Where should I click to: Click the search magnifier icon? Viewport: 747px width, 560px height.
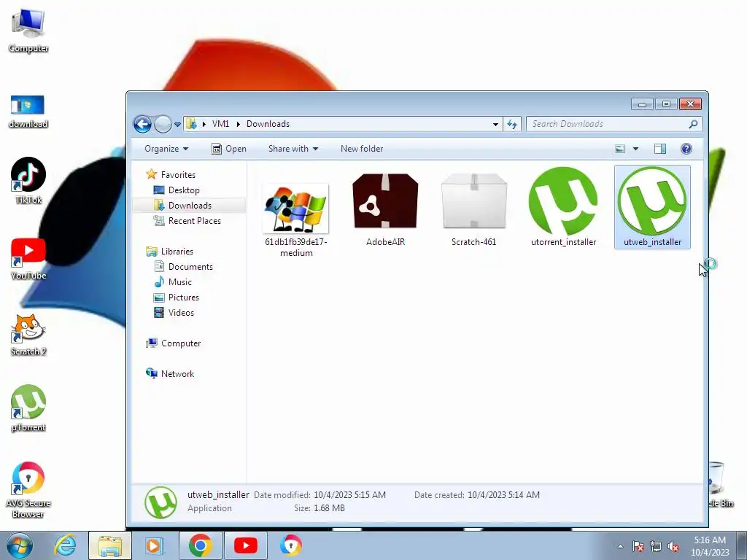click(693, 124)
